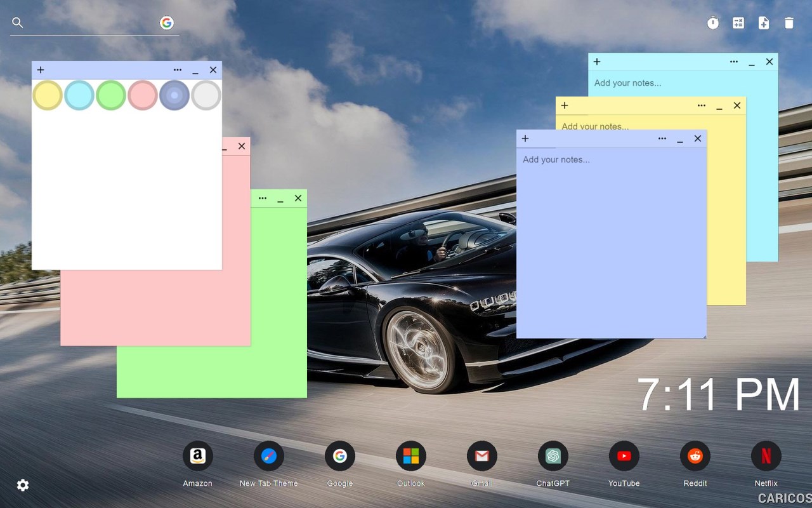This screenshot has height=508, width=812.
Task: Open the yellow note's three-dot menu
Action: 702,105
